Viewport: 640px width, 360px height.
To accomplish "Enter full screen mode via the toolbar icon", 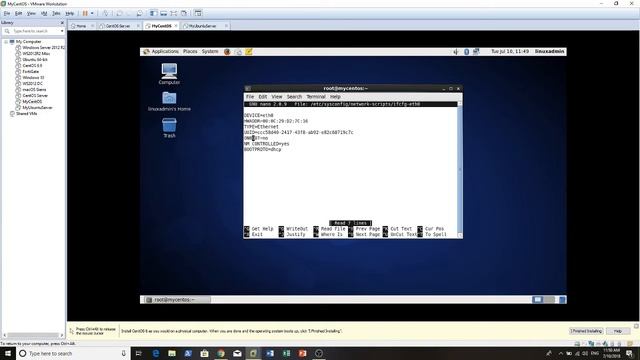I will tap(173, 13).
